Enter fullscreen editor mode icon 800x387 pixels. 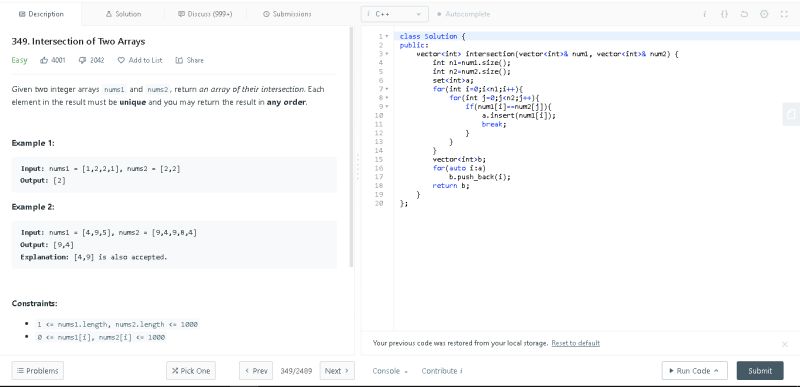[x=784, y=14]
